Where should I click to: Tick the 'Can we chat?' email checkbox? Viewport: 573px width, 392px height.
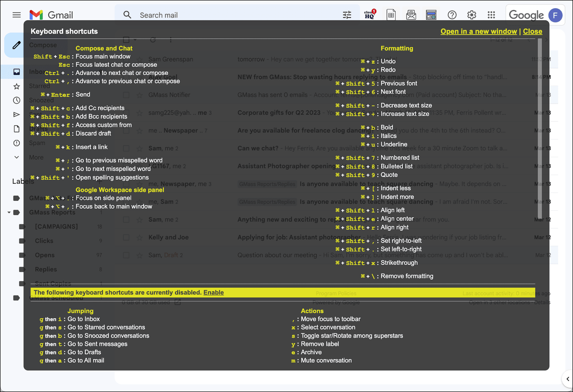(126, 148)
